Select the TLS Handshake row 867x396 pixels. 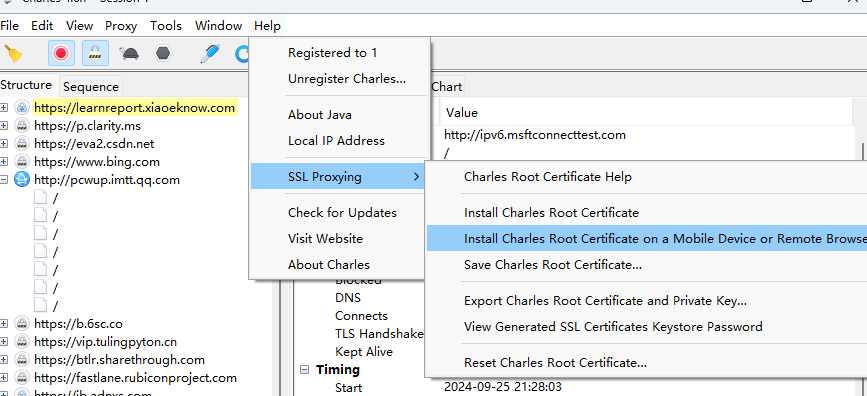[x=379, y=334]
